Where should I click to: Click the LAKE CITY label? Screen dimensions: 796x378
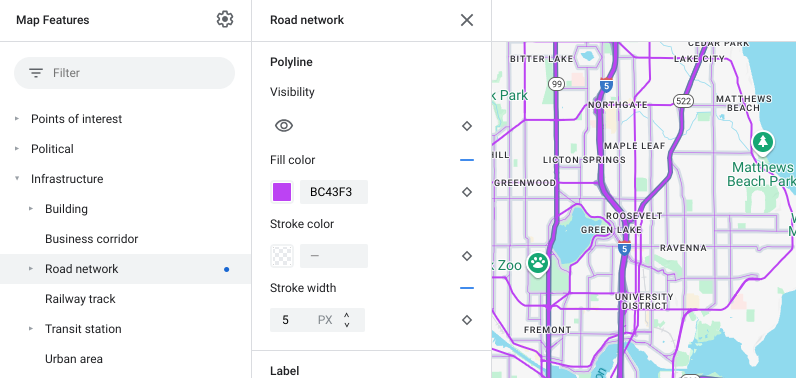(700, 59)
